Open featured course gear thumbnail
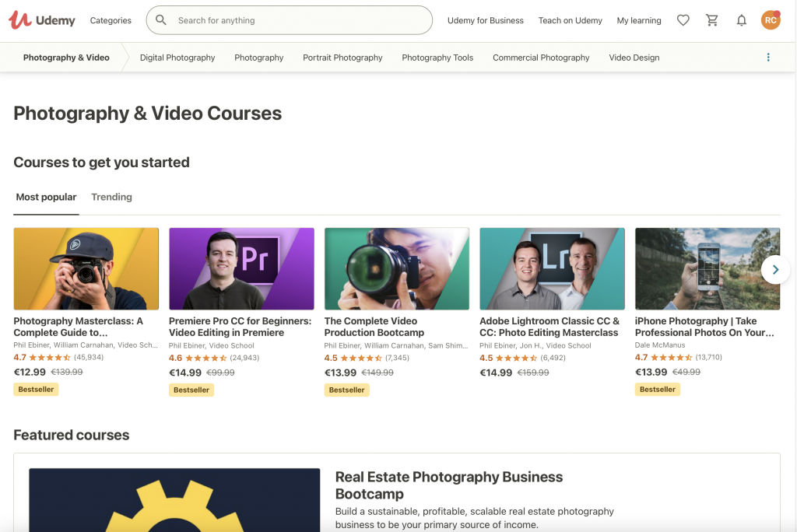The image size is (797, 532). click(174, 500)
